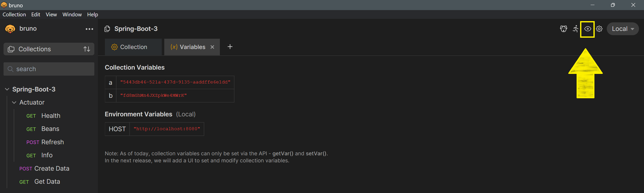Switch to the Collection tab
The height and width of the screenshot is (193, 644).
point(133,47)
